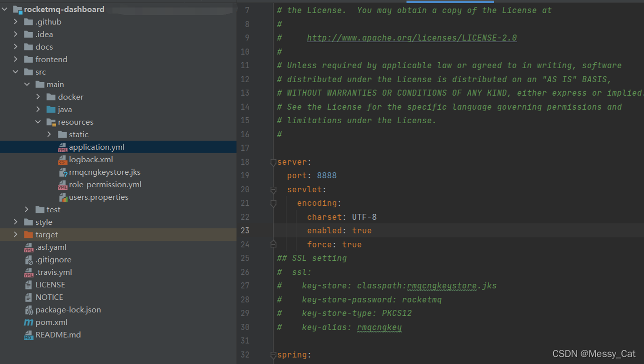Click the logback.xml file icon
Screen dimensions: 644x364
[x=62, y=160]
